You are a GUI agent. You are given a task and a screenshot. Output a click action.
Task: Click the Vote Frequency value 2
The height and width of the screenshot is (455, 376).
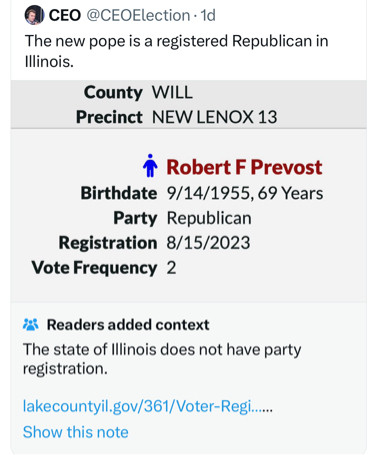click(171, 268)
